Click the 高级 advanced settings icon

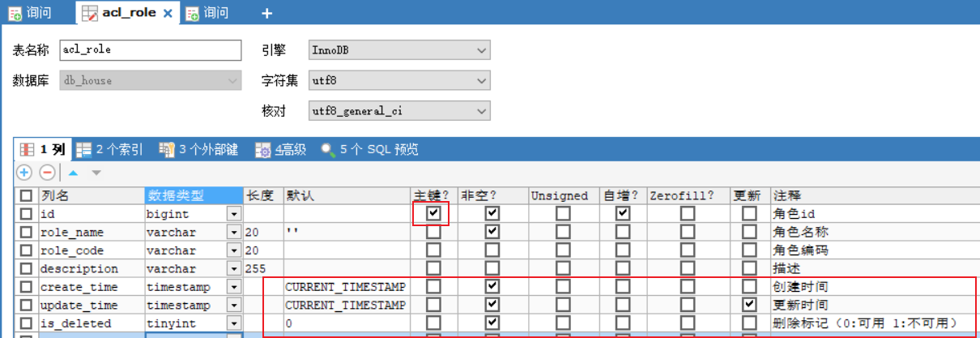coord(263,149)
